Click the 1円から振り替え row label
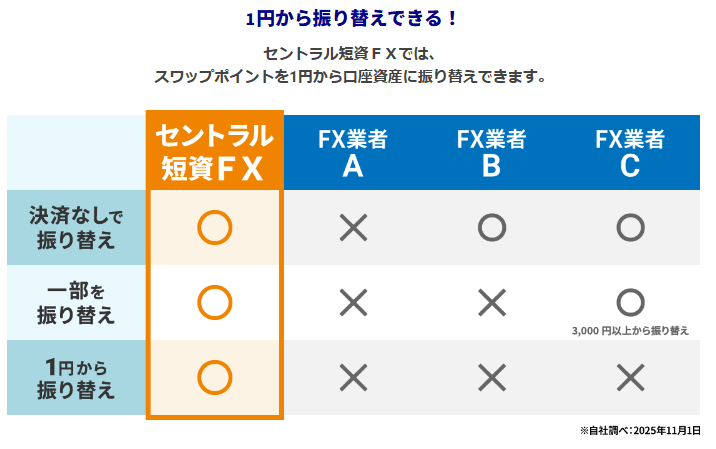This screenshot has height=449, width=716. point(76,377)
